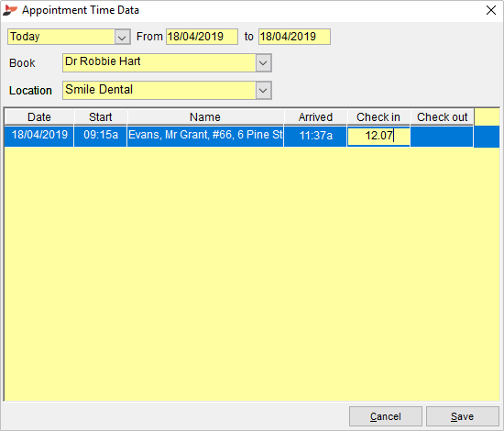
Task: Sort by the Start column header
Action: click(101, 117)
